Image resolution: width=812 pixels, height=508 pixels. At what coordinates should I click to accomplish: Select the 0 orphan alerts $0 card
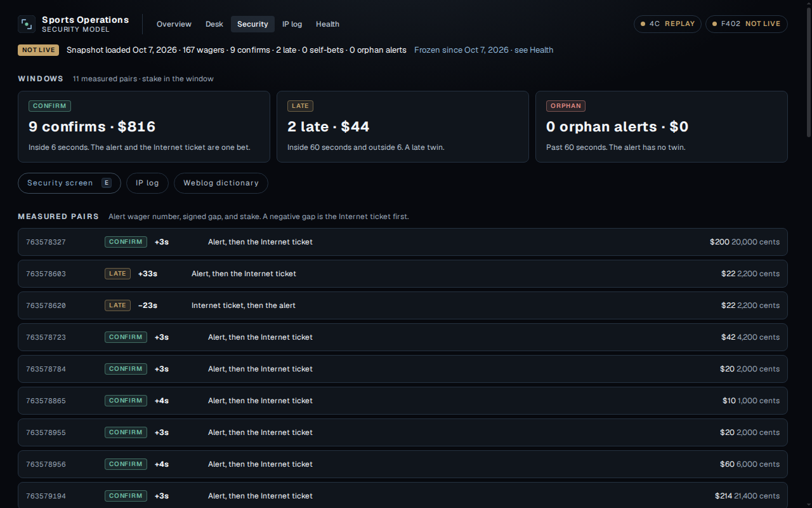pyautogui.click(x=662, y=126)
